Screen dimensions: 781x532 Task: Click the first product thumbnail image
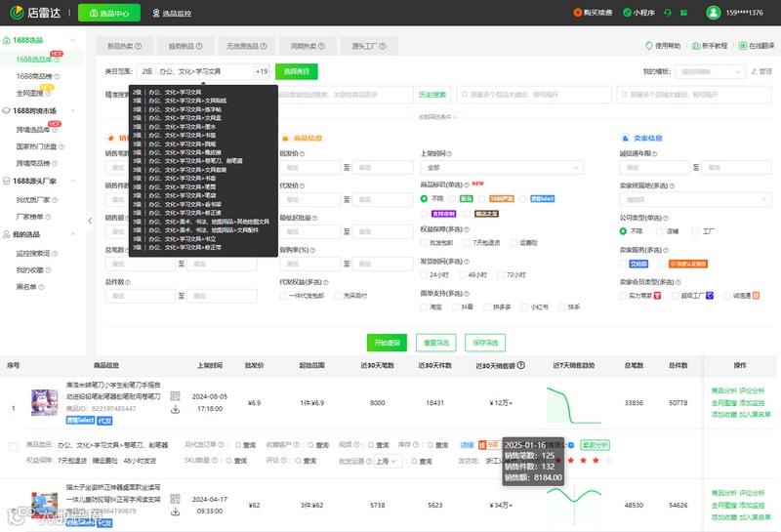[x=44, y=402]
